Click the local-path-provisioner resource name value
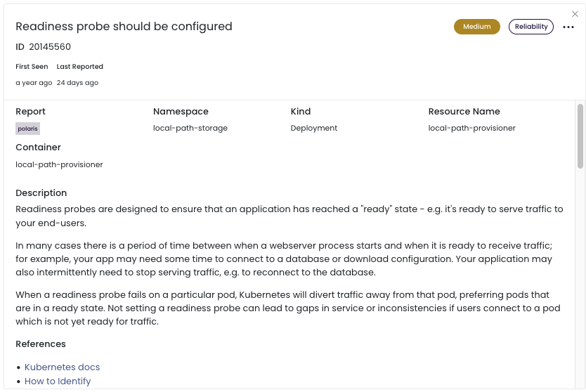The width and height of the screenshot is (586, 392). [471, 129]
